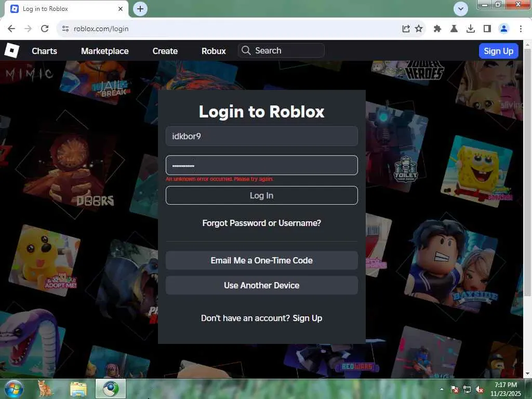Click the Roblox Search box
Viewport: 532px width, 399px height.
pyautogui.click(x=281, y=50)
